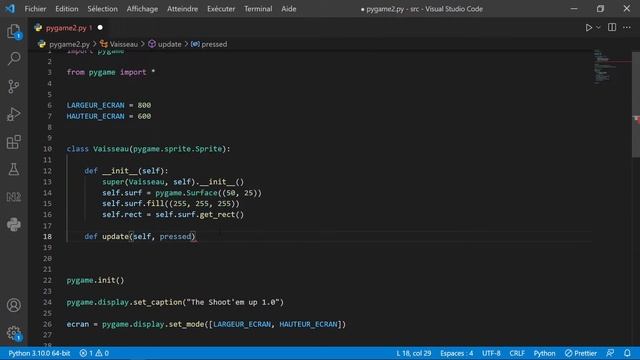Click line number 10 in the gutter
This screenshot has height=360, width=640.
pos(47,149)
